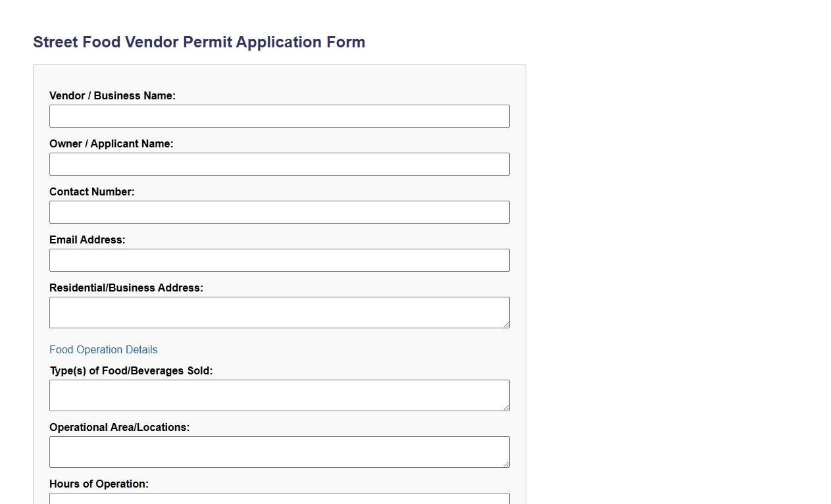
Task: Click the resize grip on the Operational Area textarea
Action: 507,465
